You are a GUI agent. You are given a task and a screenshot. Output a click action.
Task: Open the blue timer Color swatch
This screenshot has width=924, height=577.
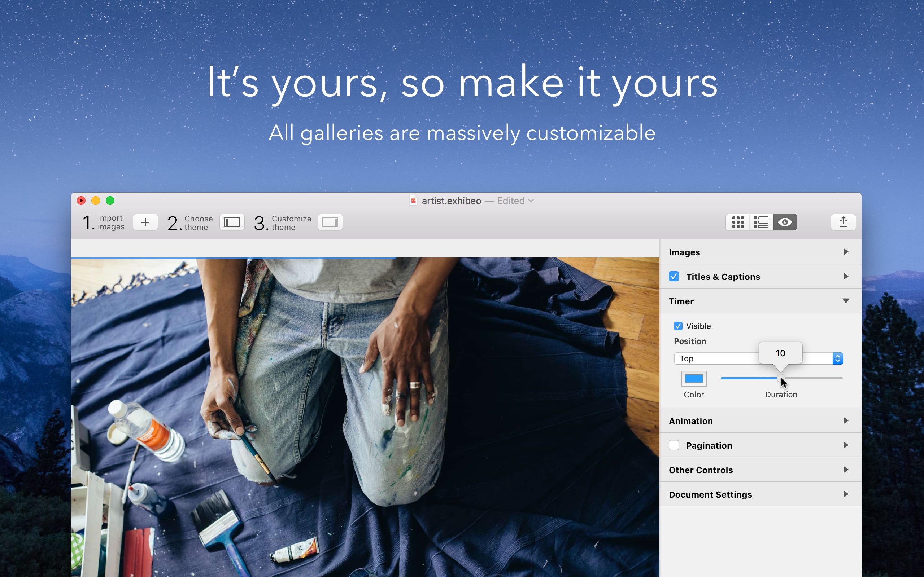pyautogui.click(x=694, y=379)
